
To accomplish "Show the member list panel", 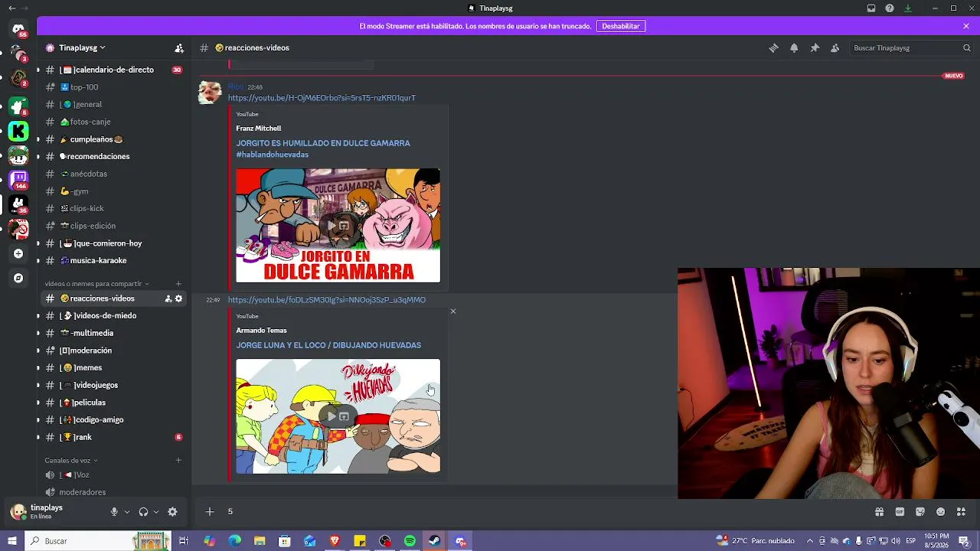I will coord(835,47).
